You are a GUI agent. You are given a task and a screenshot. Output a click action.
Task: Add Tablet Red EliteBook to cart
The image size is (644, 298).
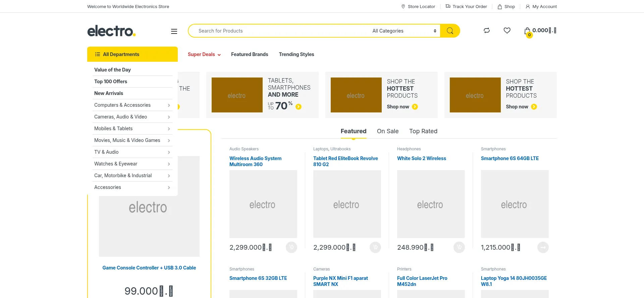pos(375,247)
